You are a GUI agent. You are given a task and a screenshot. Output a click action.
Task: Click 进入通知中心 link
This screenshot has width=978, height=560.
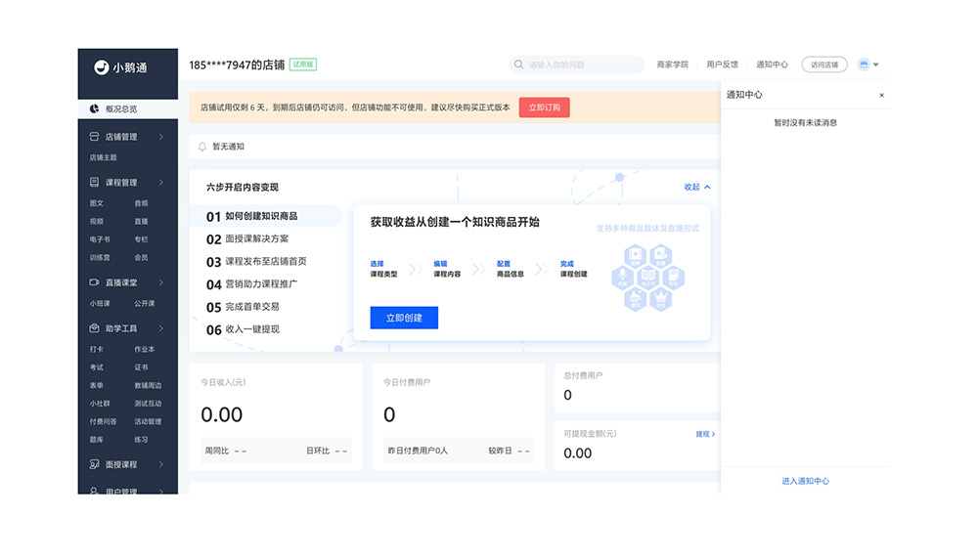pyautogui.click(x=805, y=481)
